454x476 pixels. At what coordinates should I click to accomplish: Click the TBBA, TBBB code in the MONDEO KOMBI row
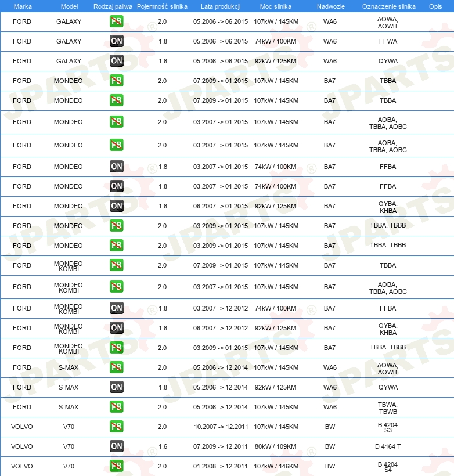coord(388,347)
